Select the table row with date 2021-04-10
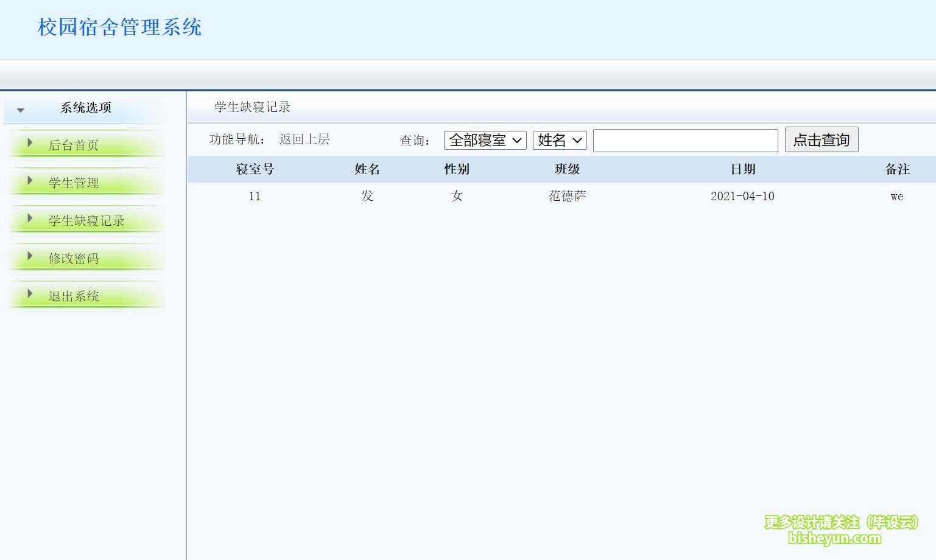This screenshot has height=560, width=936. point(742,196)
